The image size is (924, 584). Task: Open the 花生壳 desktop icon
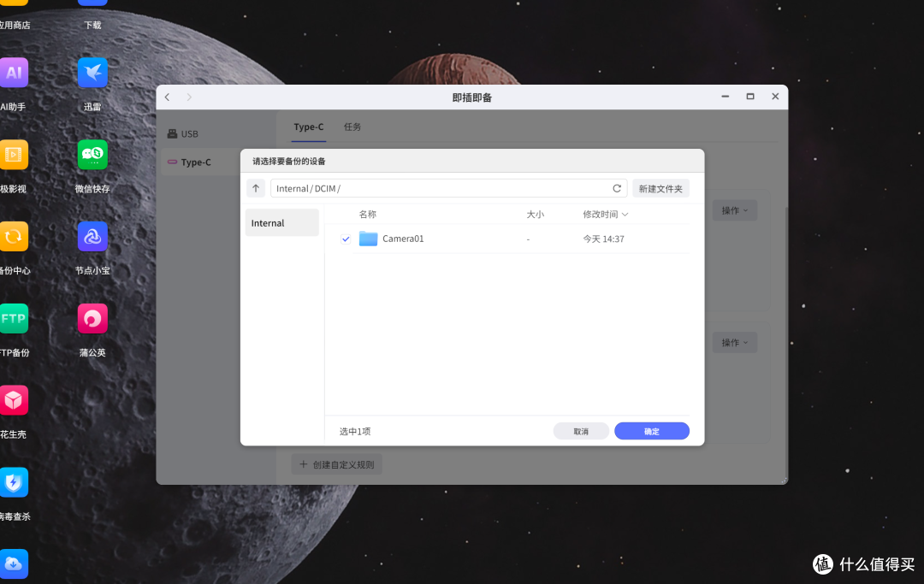point(14,400)
